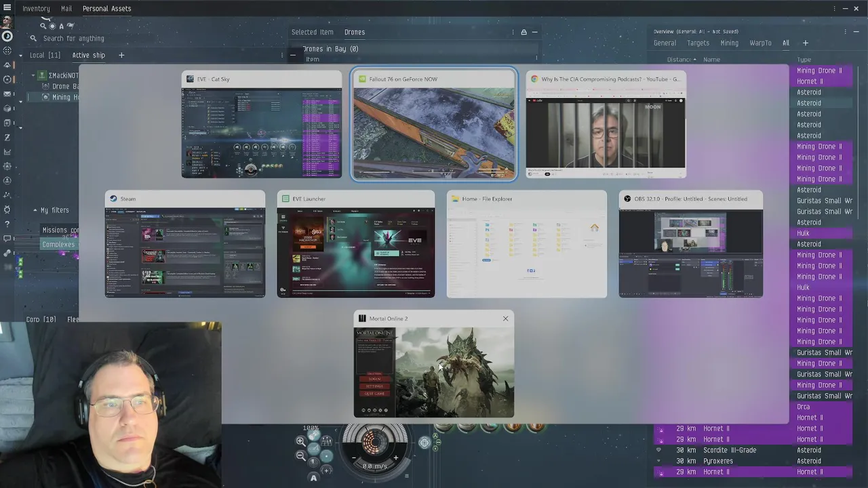
Task: Open the Neocom hamburger menu
Action: (7, 7)
